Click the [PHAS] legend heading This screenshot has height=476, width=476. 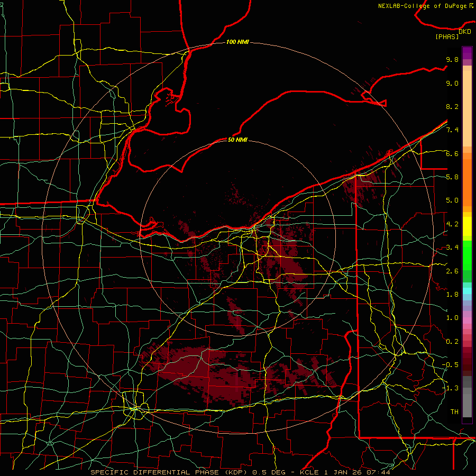447,36
